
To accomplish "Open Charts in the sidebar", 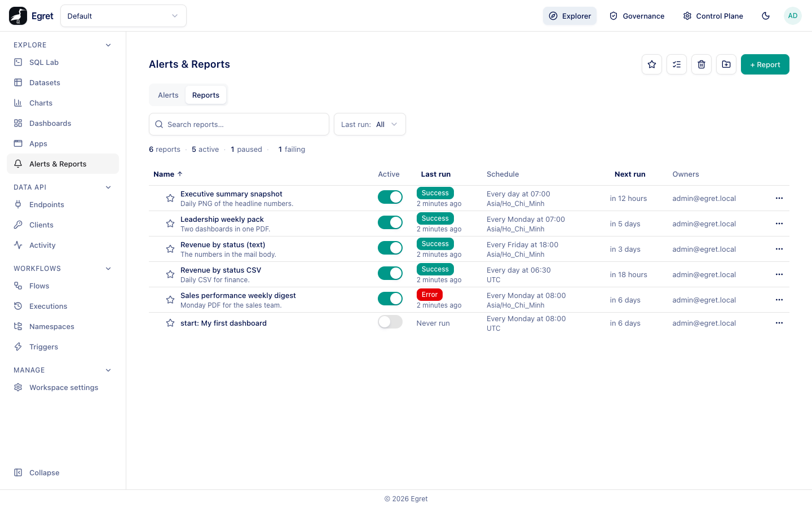I will pos(63,103).
